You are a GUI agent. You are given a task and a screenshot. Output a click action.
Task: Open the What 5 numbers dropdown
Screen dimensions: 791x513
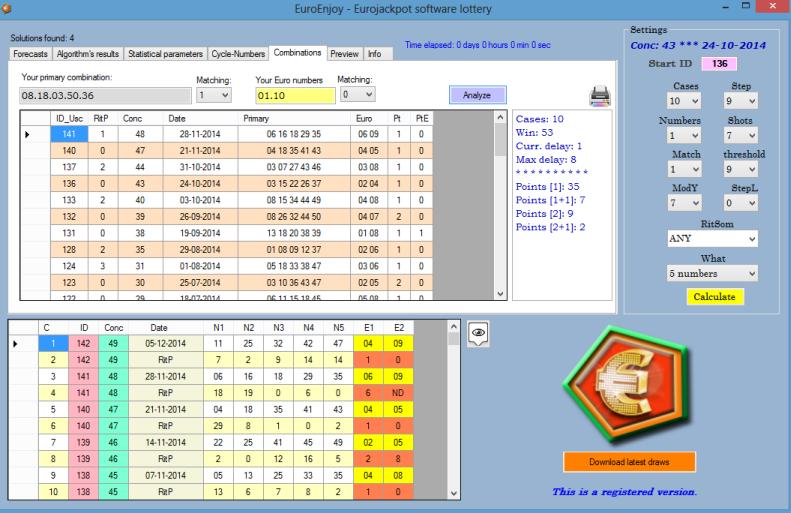[712, 273]
